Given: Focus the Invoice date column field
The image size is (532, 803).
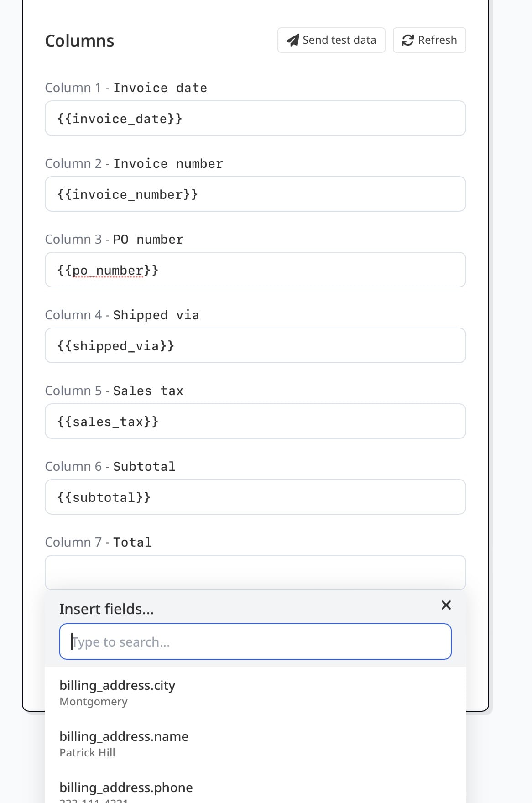Looking at the screenshot, I should tap(255, 119).
